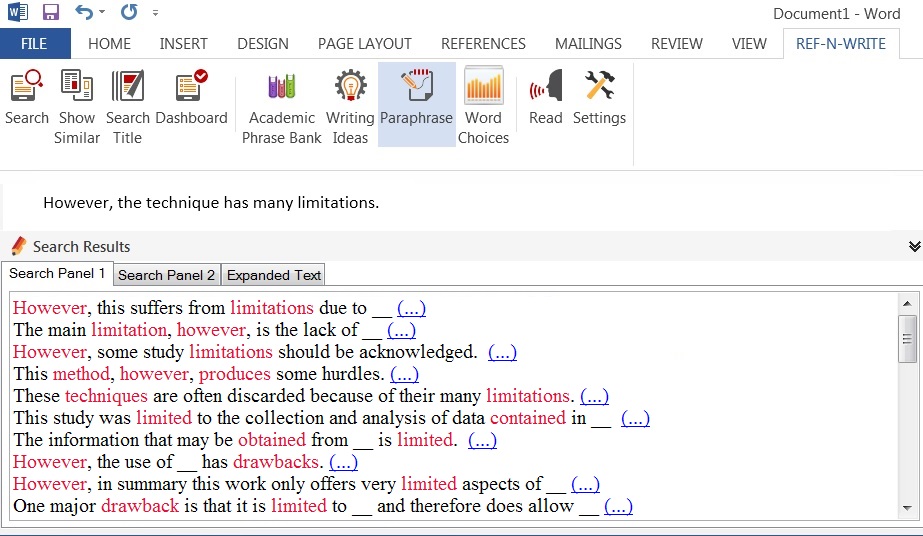923x536 pixels.
Task: Activate the Paraphrase tool
Action: (416, 104)
